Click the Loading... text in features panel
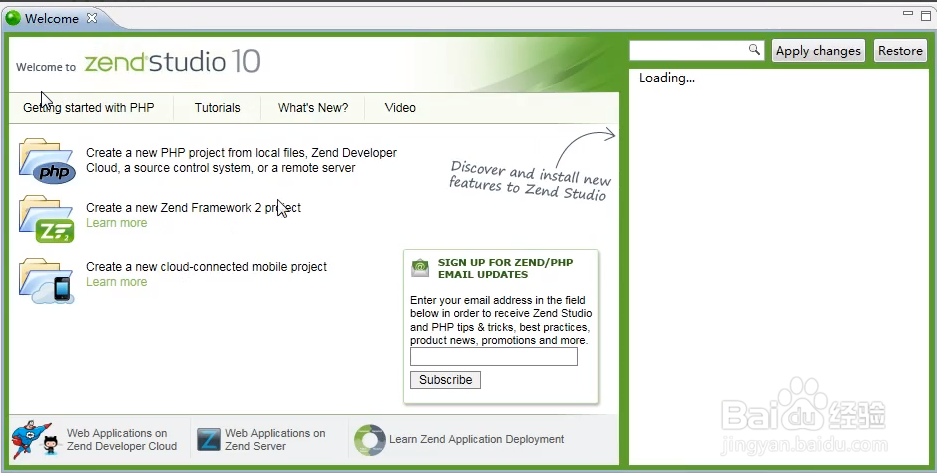This screenshot has height=473, width=937. point(667,78)
